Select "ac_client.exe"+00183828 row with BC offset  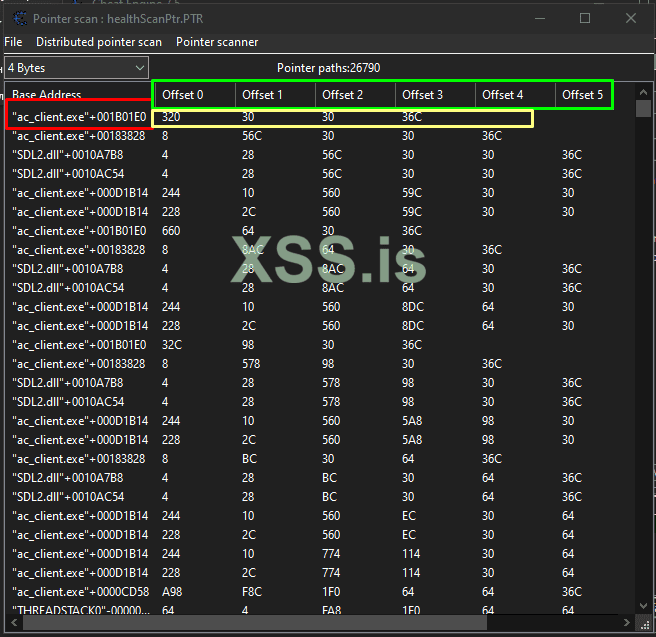pos(320,459)
